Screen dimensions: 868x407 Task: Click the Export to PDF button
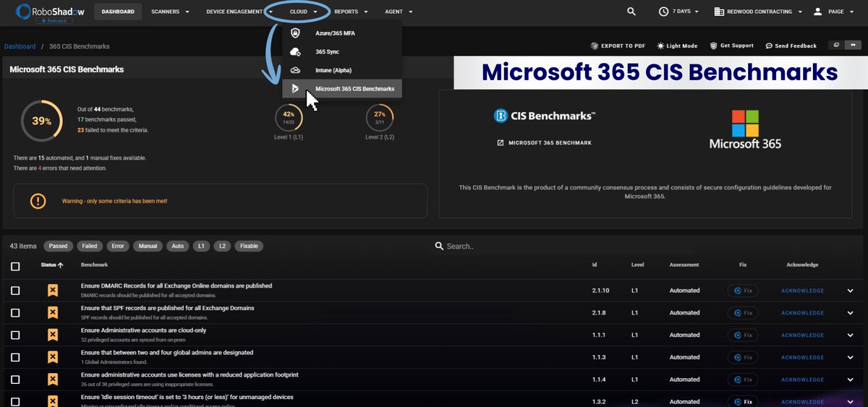point(618,46)
